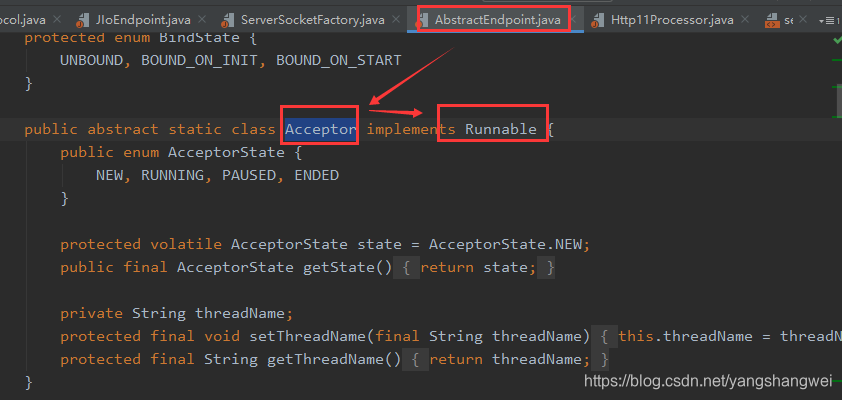Click AcceptorState in the public enum declaration

pos(226,152)
